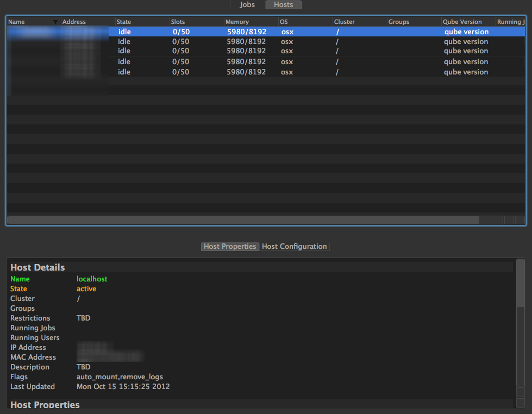This screenshot has height=414, width=532.
Task: Click the Name column sort arrow
Action: [55, 22]
